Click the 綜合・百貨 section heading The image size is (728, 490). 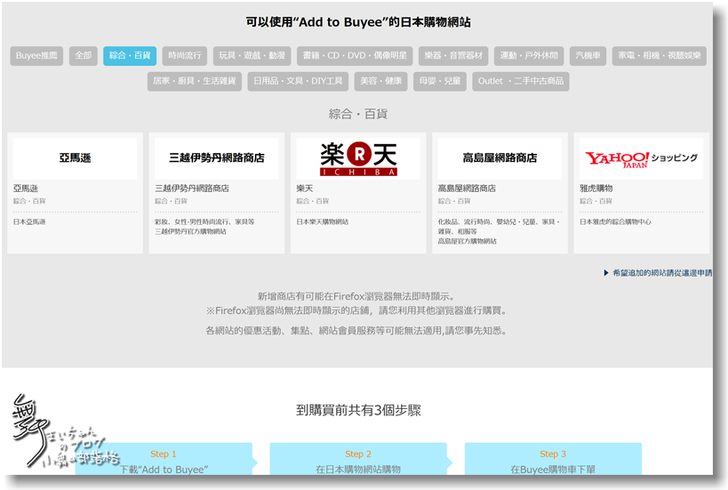(x=358, y=114)
